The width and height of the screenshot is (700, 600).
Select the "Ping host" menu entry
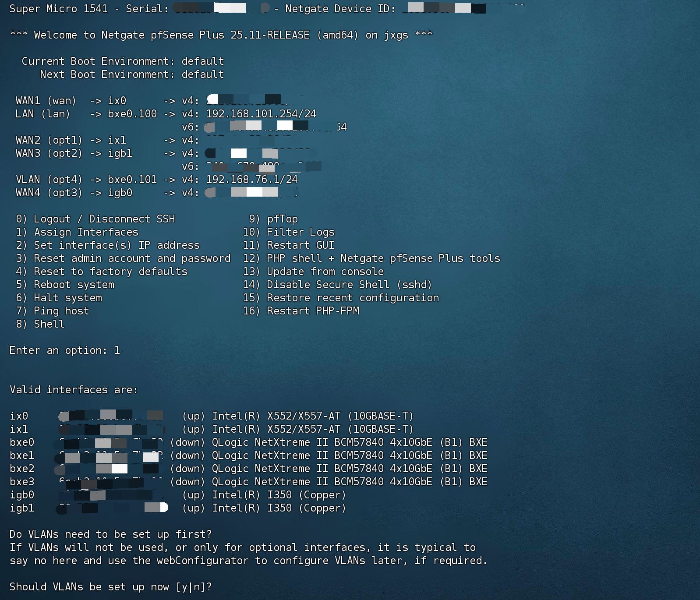point(61,311)
